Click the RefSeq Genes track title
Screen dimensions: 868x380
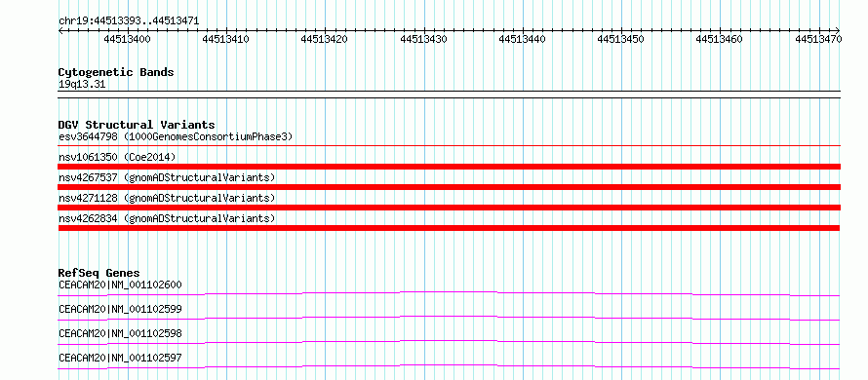coord(99,273)
